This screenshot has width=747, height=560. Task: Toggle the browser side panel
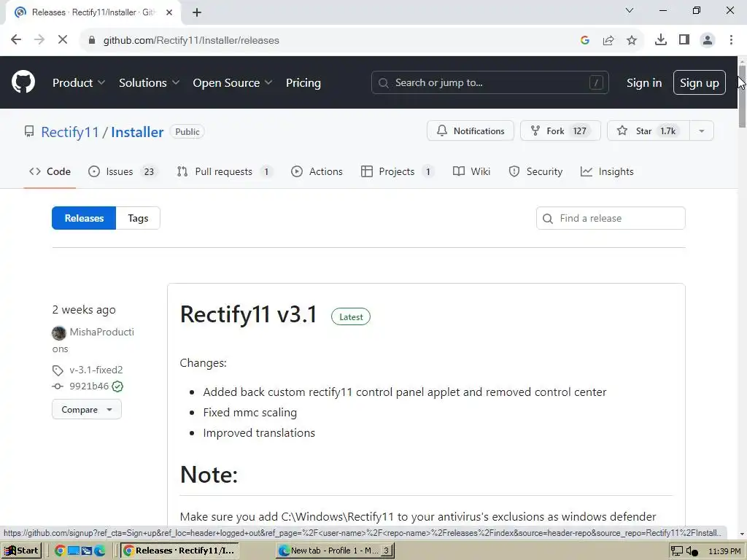click(684, 40)
